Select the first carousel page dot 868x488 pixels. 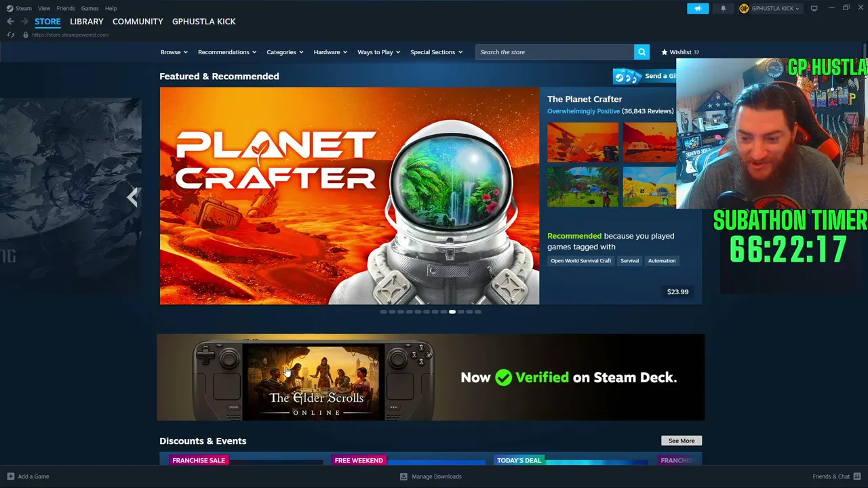click(383, 312)
